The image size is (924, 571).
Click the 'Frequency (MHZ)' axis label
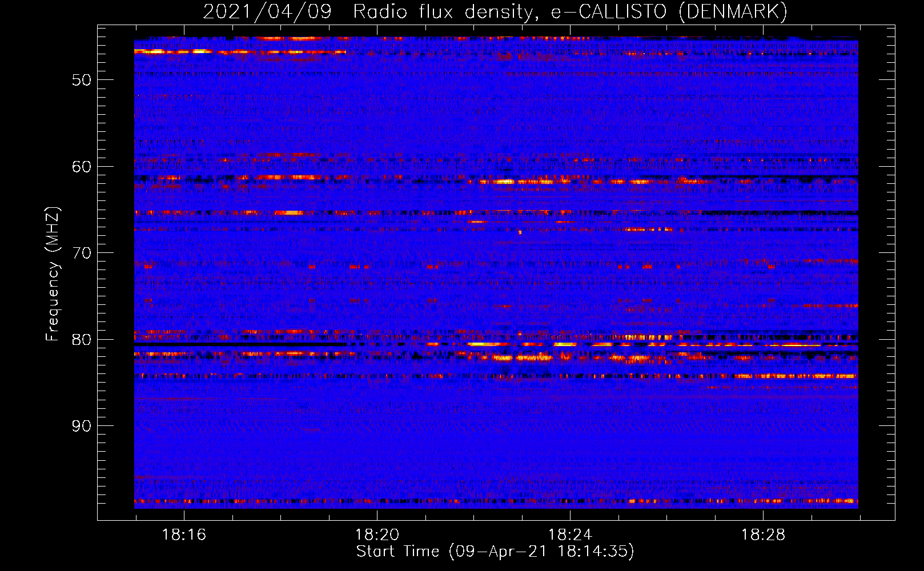[52, 274]
